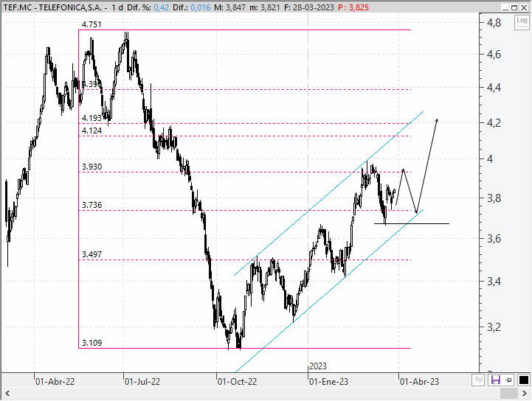Click the 4,6 price axis label
The image size is (532, 401).
494,55
